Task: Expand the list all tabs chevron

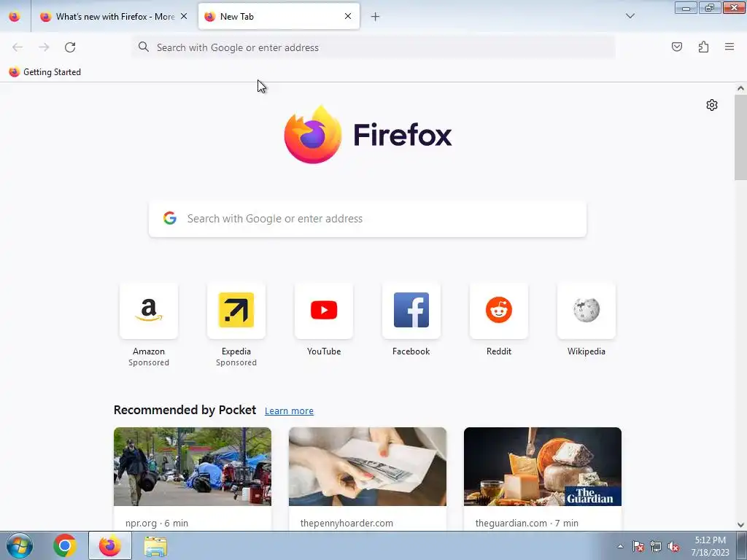Action: coord(630,16)
